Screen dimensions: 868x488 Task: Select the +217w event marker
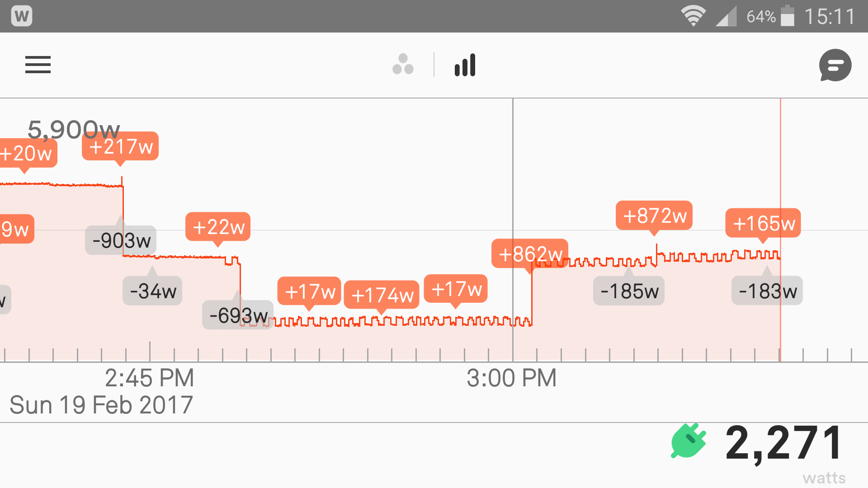pyautogui.click(x=120, y=146)
